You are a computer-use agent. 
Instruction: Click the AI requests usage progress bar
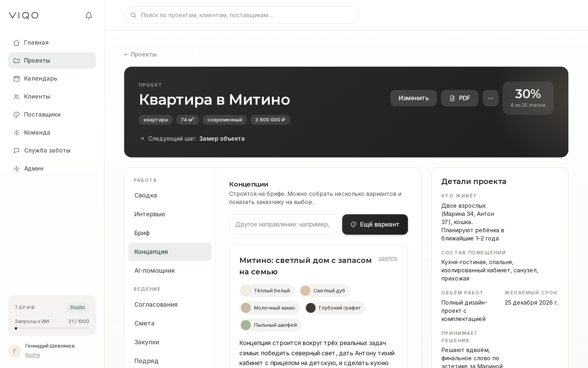coord(52,328)
